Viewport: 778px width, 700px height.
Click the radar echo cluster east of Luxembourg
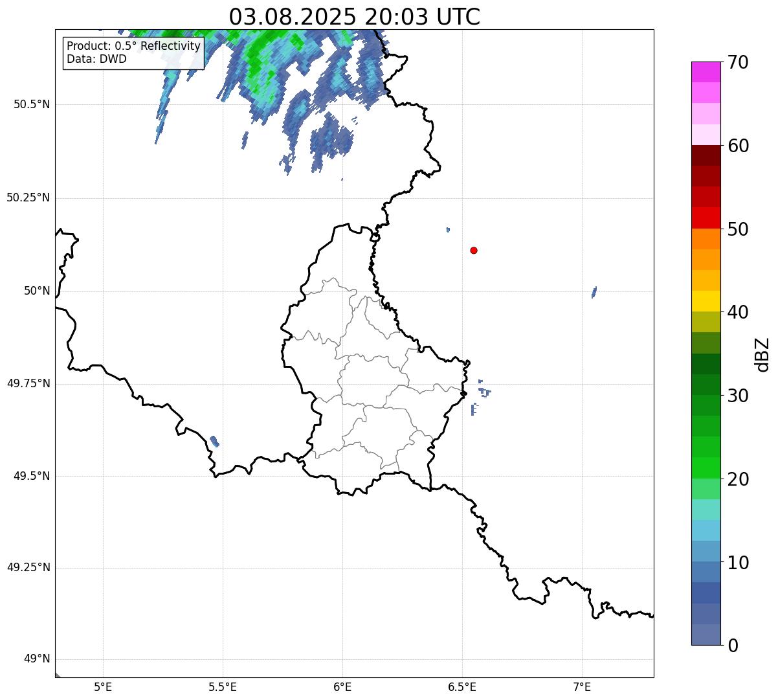481,396
